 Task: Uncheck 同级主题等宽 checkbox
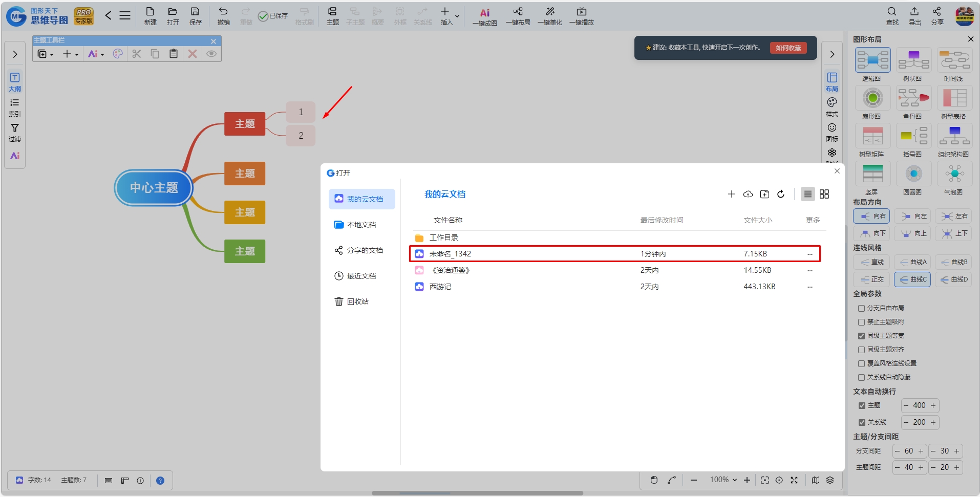[x=861, y=336]
